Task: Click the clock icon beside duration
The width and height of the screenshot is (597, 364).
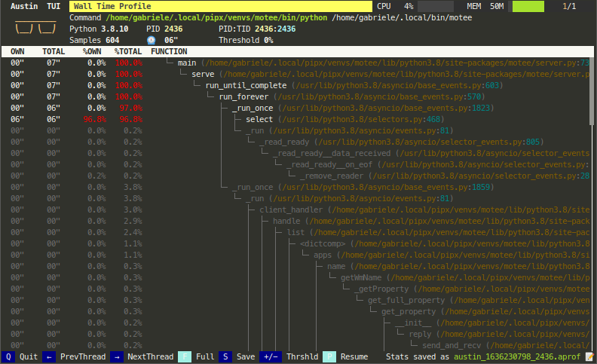Action: [x=152, y=40]
